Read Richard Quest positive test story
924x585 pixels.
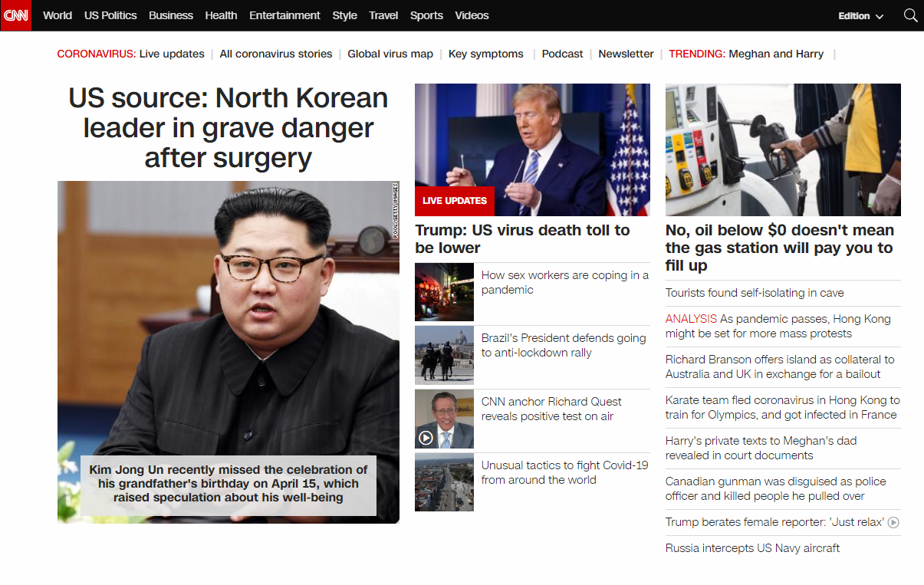551,409
